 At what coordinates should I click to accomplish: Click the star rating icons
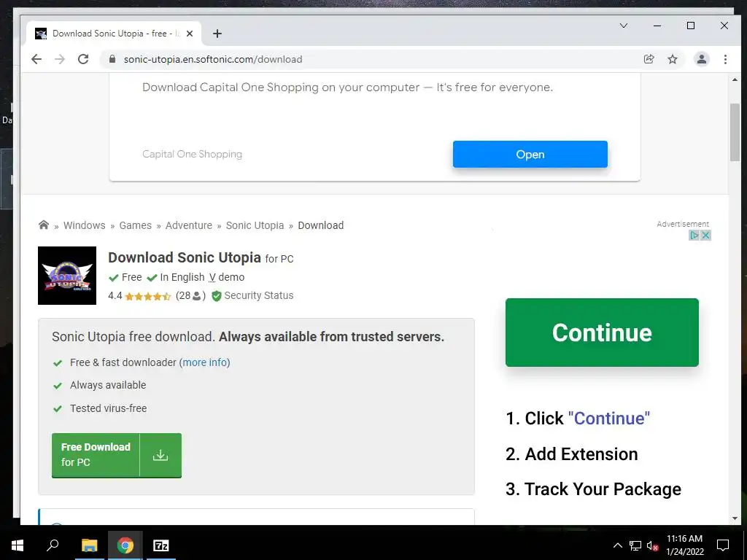(x=147, y=296)
